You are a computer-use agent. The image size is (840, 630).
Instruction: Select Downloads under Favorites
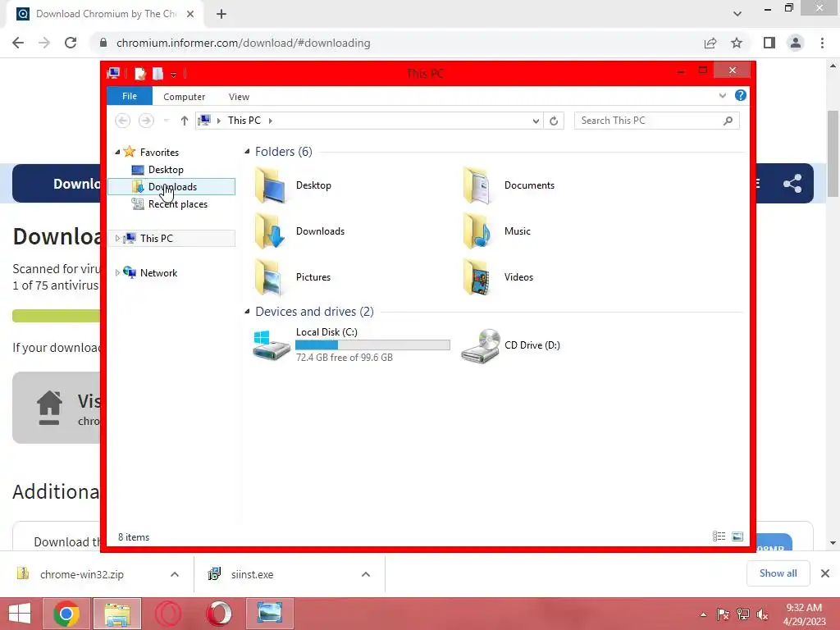[x=171, y=187]
